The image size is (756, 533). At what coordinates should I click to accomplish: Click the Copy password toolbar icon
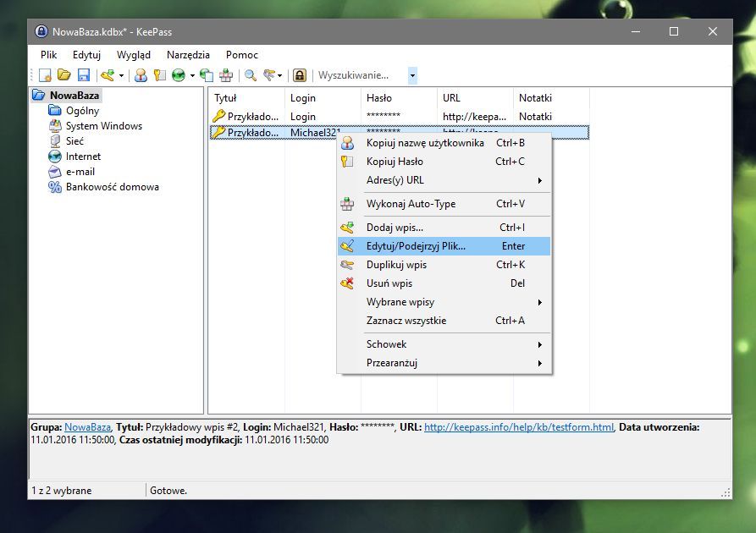(159, 76)
